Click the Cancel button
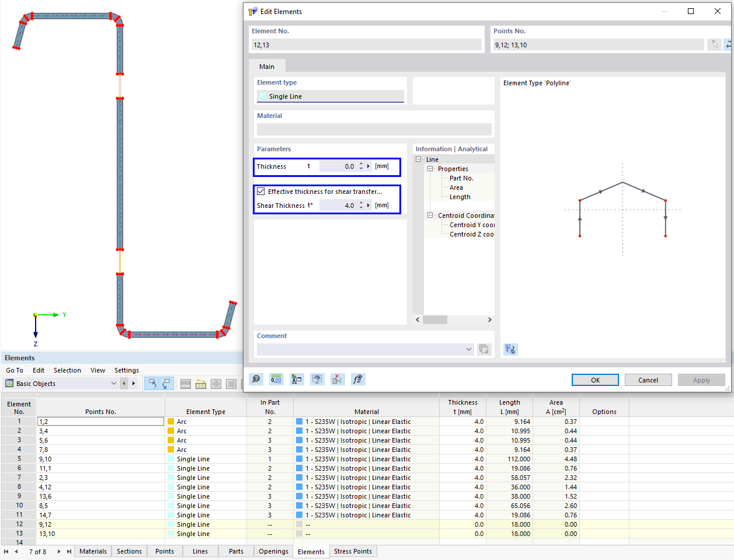Image resolution: width=734 pixels, height=560 pixels. click(x=648, y=380)
